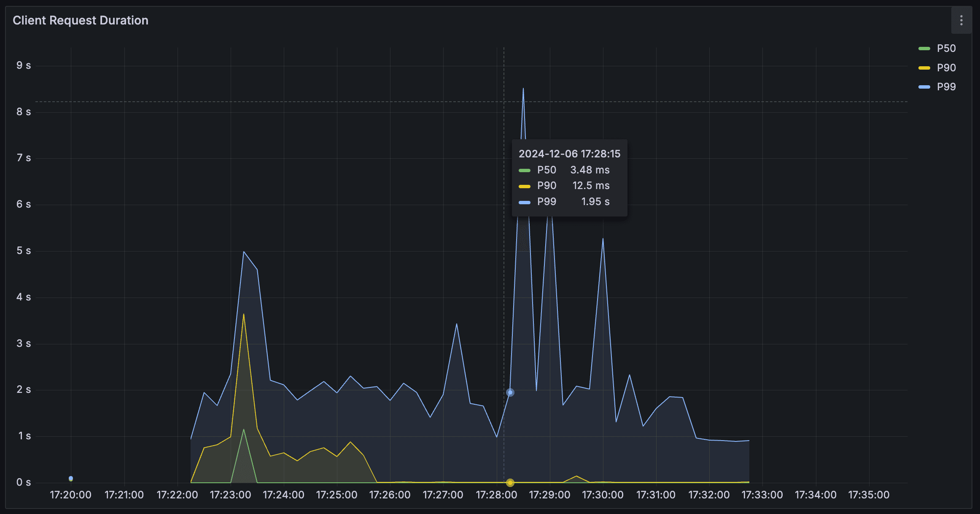
Task: Expand the panel options via the three-dot menu
Action: click(961, 20)
